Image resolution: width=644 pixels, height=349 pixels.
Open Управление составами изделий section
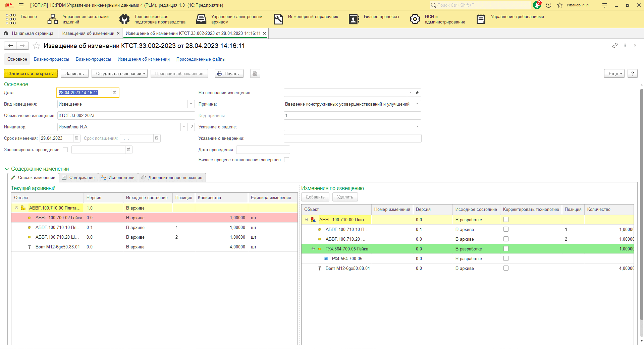(78, 19)
